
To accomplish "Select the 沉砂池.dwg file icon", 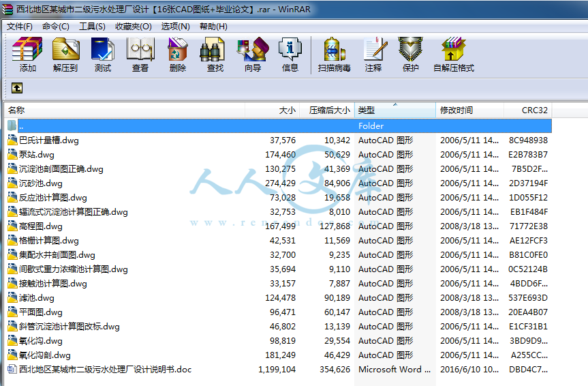I will pos(12,183).
